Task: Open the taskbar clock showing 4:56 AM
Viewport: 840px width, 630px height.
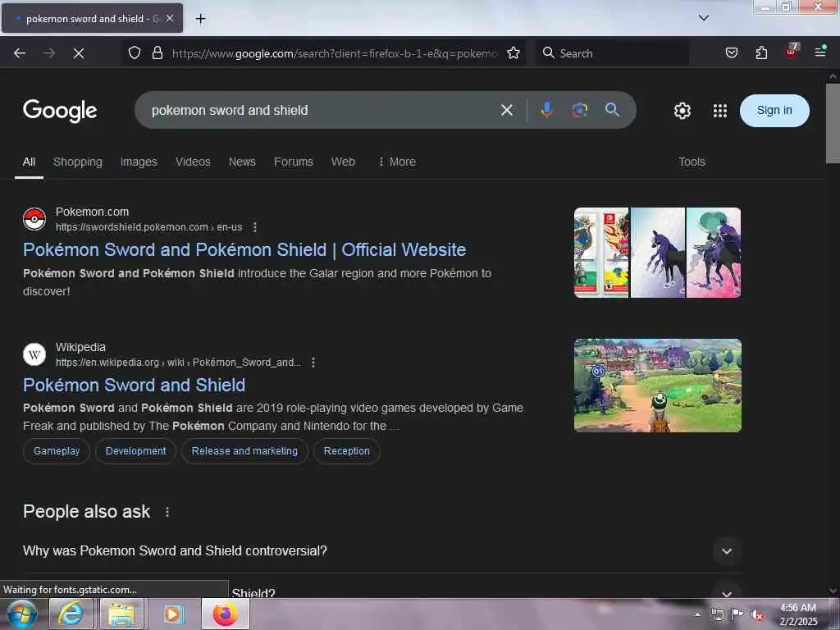Action: [798, 614]
